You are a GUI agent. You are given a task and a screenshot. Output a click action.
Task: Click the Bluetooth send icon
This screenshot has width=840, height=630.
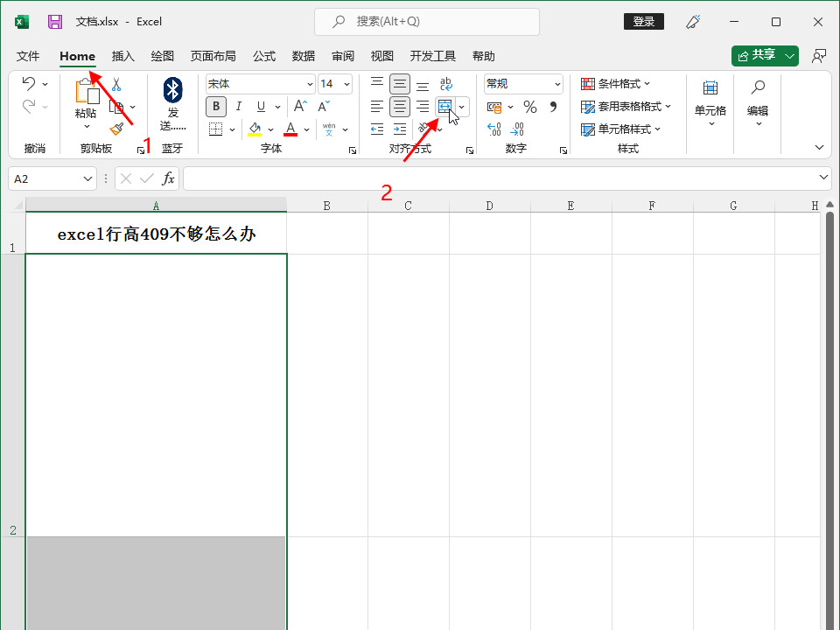coord(172,88)
